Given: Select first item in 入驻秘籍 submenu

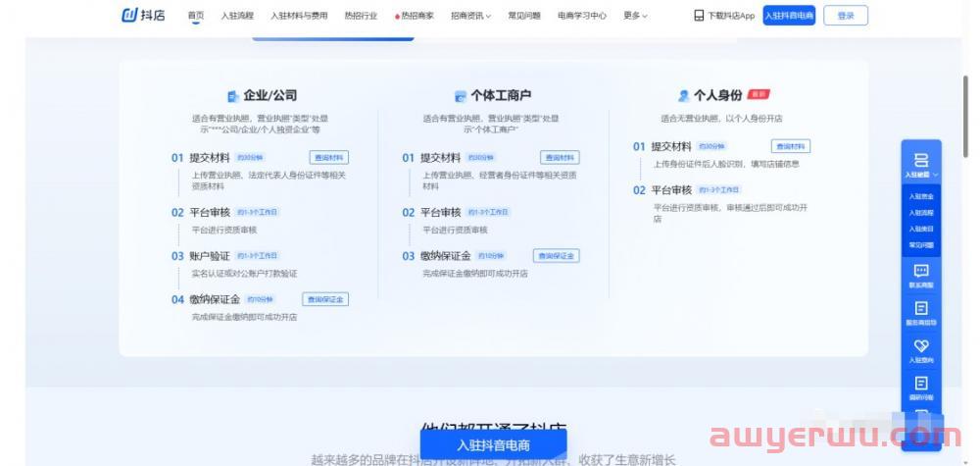Looking at the screenshot, I should coord(921,196).
